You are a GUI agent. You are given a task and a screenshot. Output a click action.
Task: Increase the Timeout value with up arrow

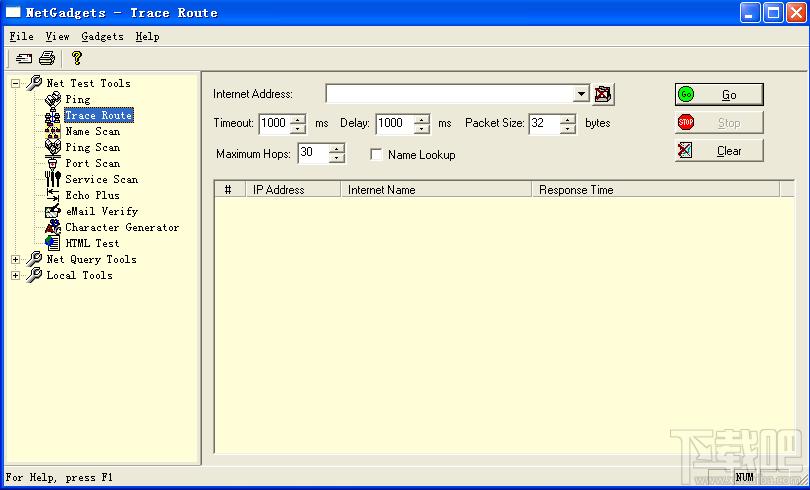(298, 119)
